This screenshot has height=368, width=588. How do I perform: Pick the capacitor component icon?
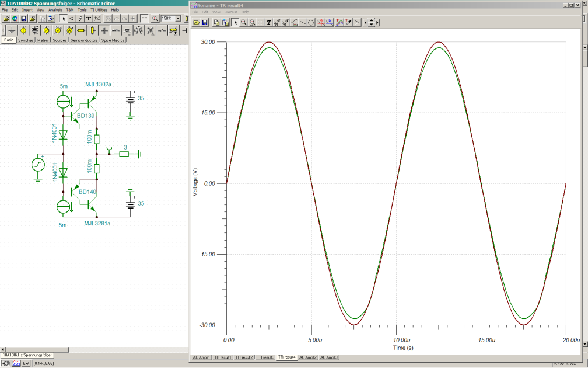tap(104, 30)
